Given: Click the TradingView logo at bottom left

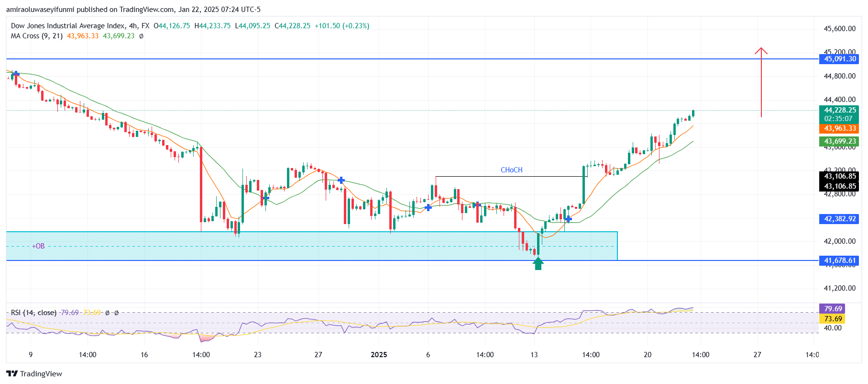Looking at the screenshot, I should (x=34, y=373).
